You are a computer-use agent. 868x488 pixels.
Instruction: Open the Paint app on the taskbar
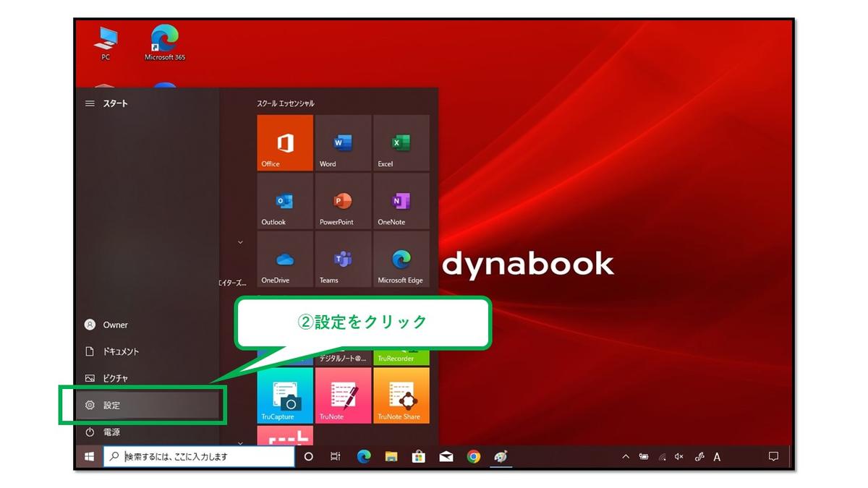click(x=501, y=457)
